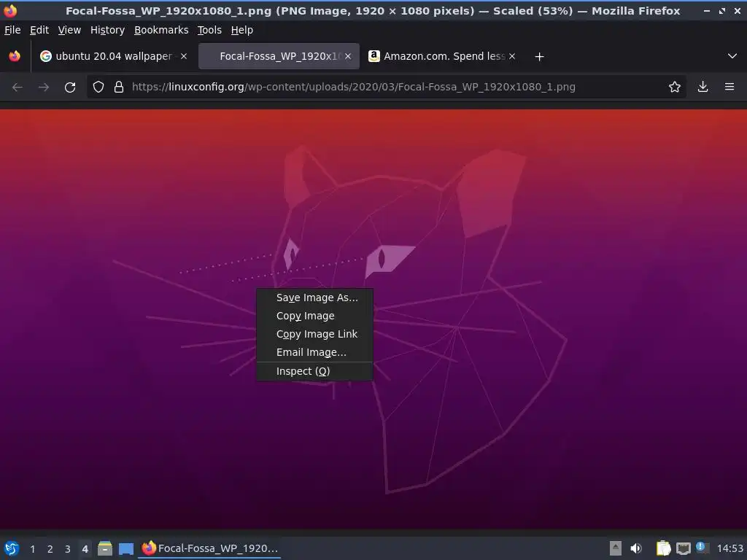Open the Lubuntu start menu icon
The image size is (747, 560).
(x=12, y=548)
